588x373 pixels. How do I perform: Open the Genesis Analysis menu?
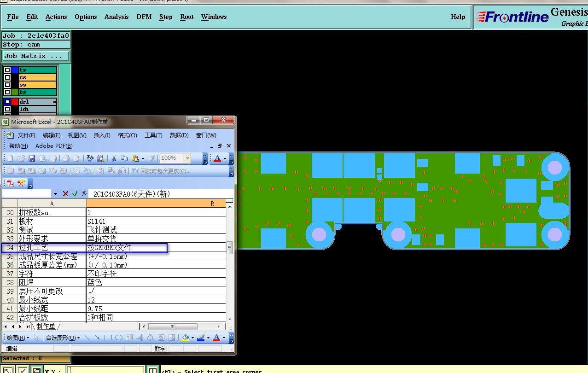coord(116,17)
